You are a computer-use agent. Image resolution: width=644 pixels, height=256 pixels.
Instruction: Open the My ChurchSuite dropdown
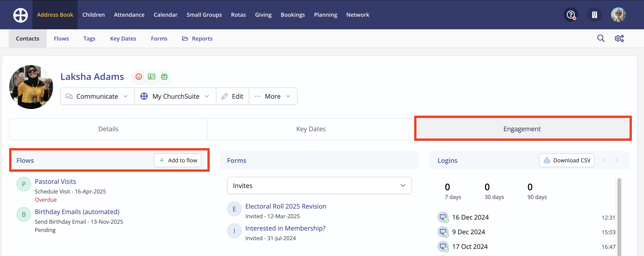tap(175, 96)
